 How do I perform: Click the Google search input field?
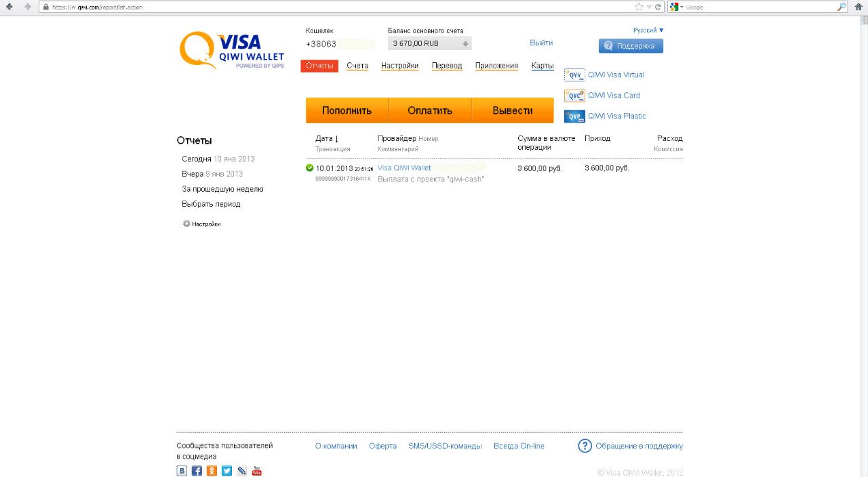point(759,7)
